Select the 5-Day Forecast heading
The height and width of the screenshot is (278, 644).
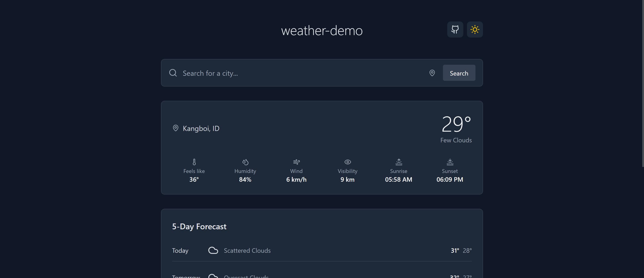(199, 227)
